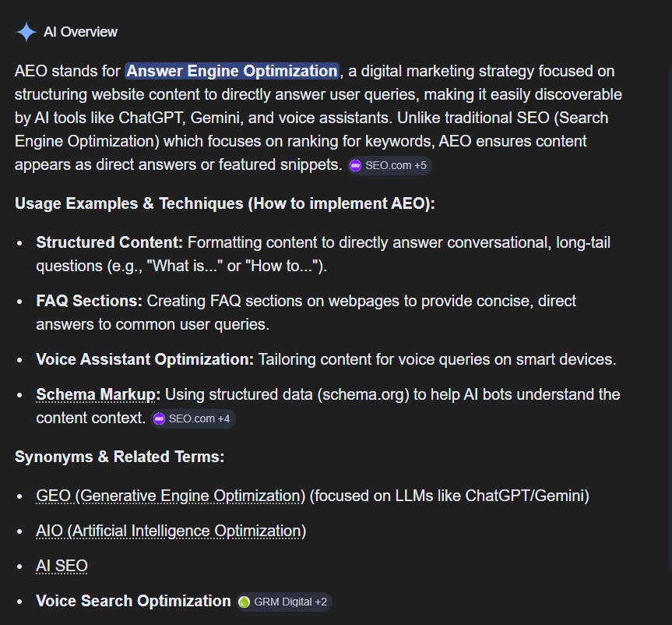Image resolution: width=672 pixels, height=625 pixels.
Task: Click the bullet icon beside AI SEO
Action: point(19,566)
